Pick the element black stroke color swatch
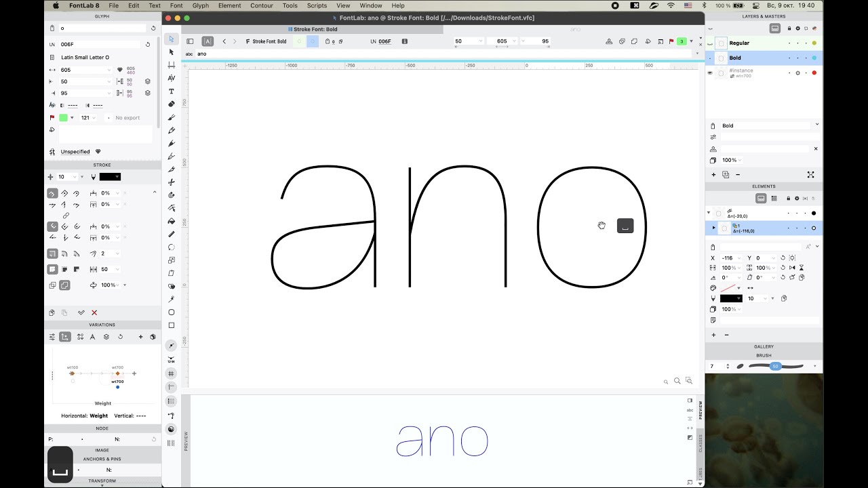Viewport: 868px width, 488px height. [x=731, y=298]
